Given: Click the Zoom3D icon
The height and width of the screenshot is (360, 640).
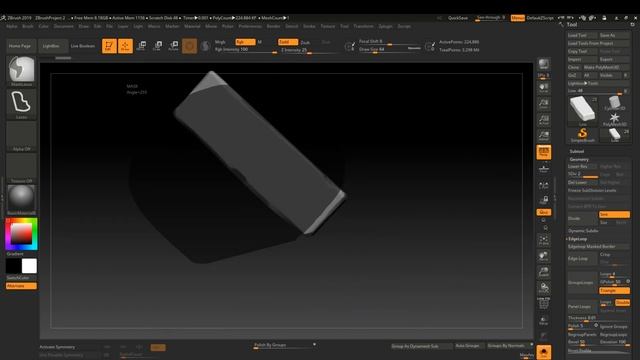Looking at the screenshot, I should (x=543, y=272).
